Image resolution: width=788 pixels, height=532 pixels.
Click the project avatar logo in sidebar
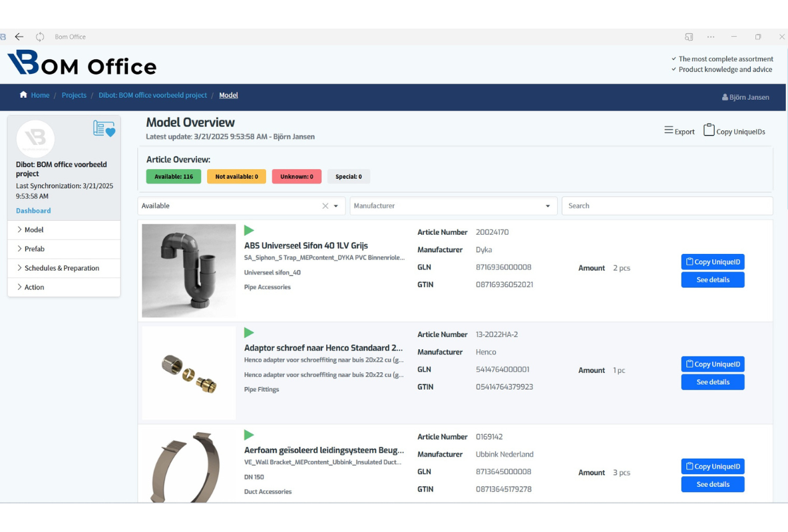tap(36, 138)
